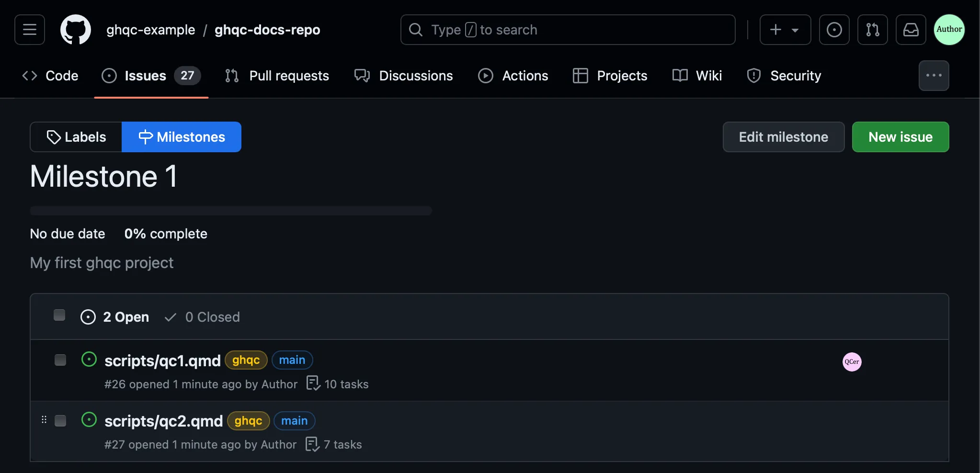Open the notifications inbox icon

[x=911, y=30]
